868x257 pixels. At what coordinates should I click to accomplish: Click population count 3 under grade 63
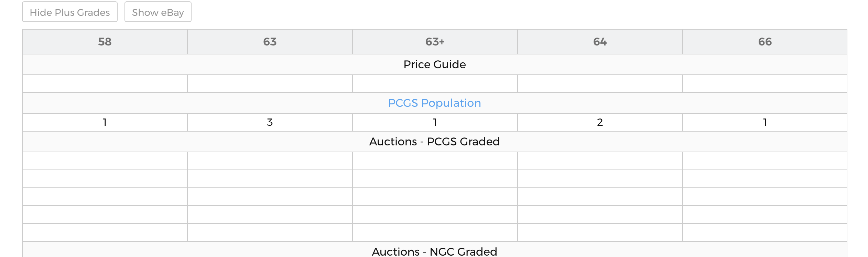pyautogui.click(x=270, y=122)
